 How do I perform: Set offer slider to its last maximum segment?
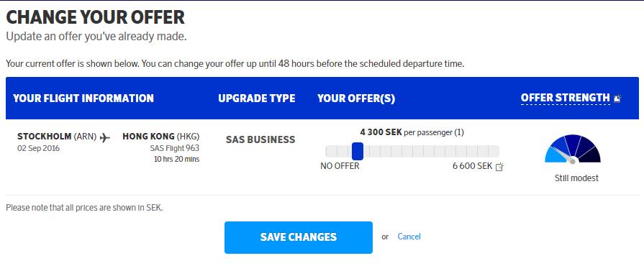coord(494,151)
